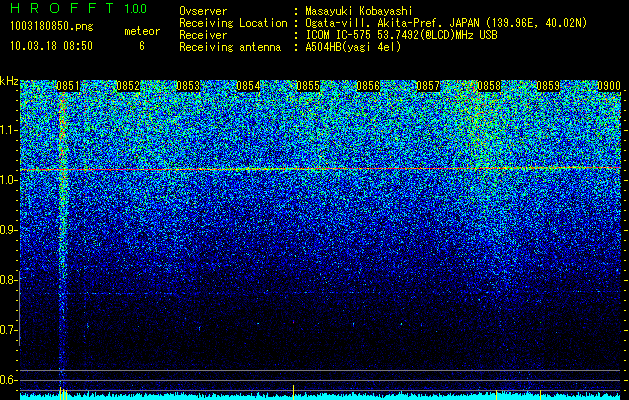Click the HROFFT 1.0.0 title text
Image resolution: width=629 pixels, height=400 pixels.
[79, 8]
